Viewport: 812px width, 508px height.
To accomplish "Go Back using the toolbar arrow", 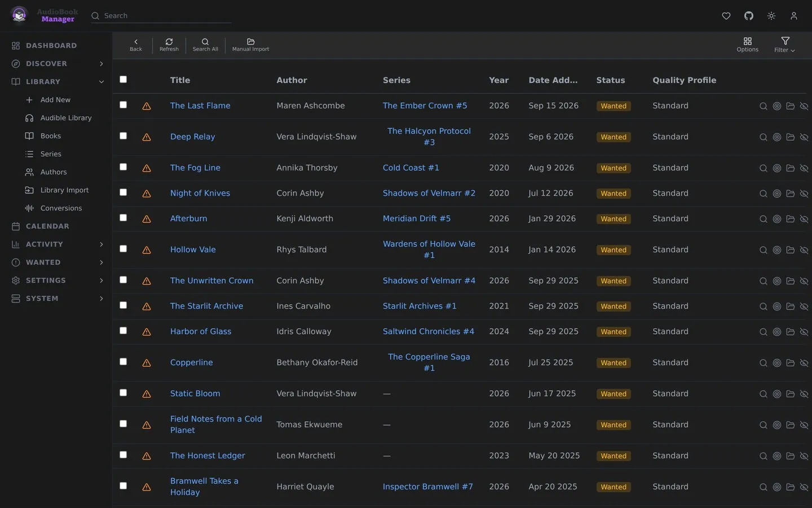I will (136, 45).
